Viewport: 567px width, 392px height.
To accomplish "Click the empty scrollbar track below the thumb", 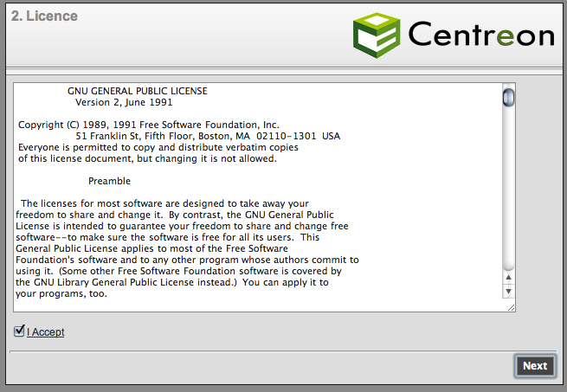I will pos(509,190).
